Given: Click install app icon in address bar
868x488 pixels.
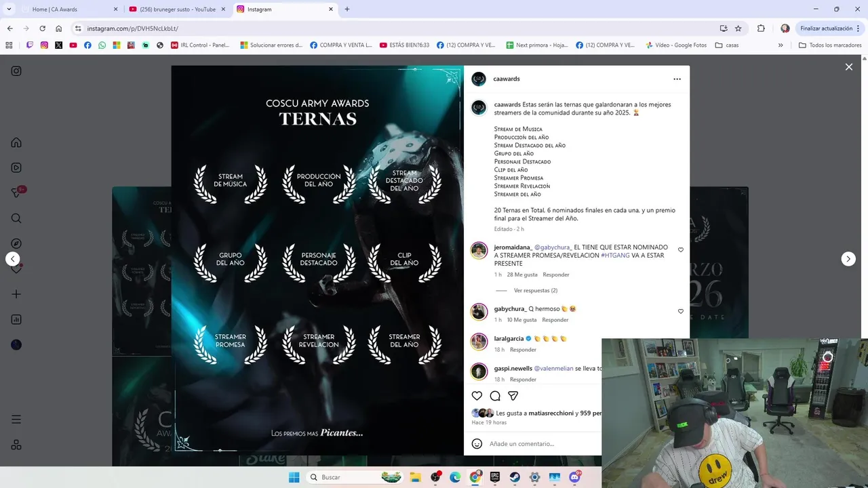Looking at the screenshot, I should pos(724,28).
